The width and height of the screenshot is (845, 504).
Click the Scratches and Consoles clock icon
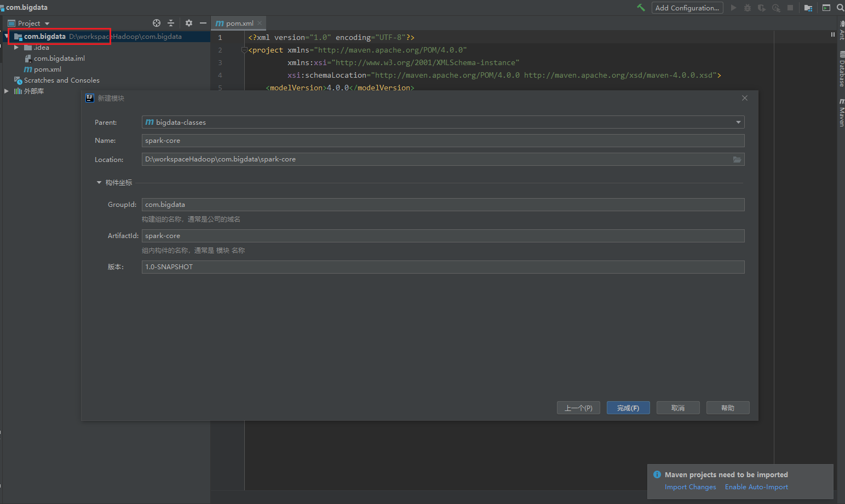tap(18, 80)
